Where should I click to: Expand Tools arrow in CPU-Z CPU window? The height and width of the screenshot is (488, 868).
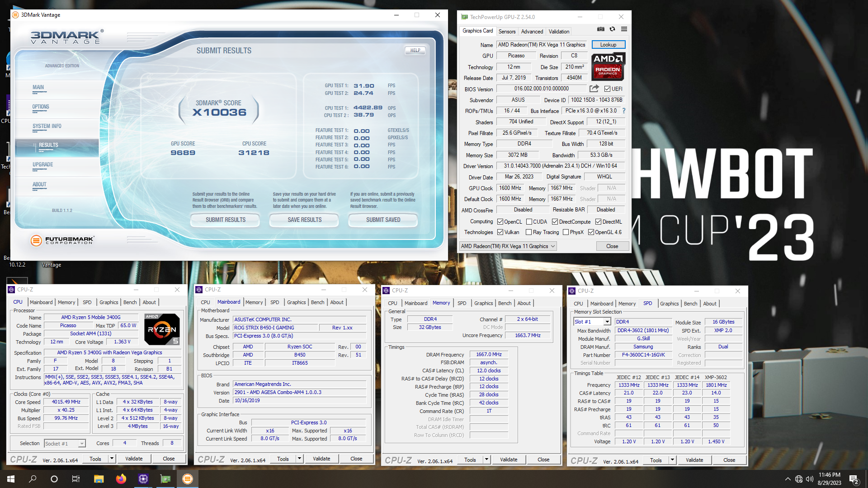112,459
